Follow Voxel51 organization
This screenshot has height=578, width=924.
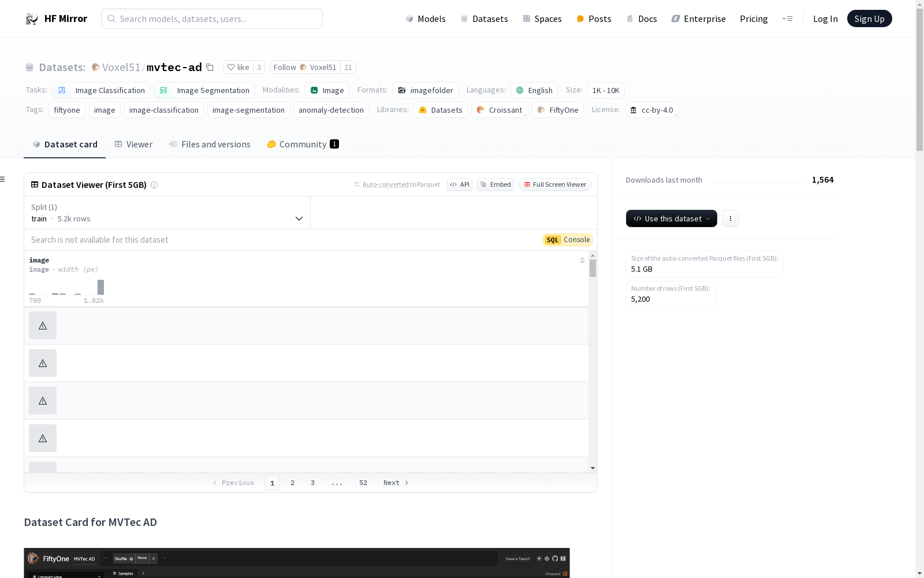(x=305, y=68)
